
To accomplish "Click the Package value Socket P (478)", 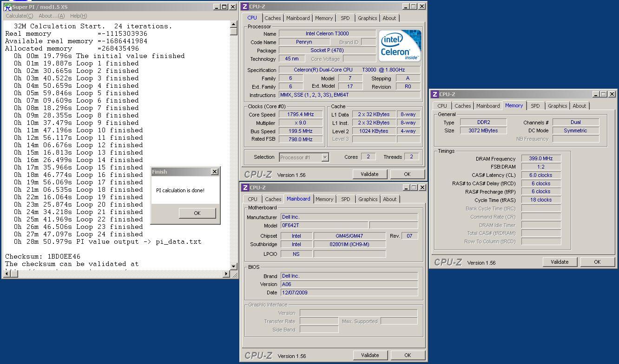I will pyautogui.click(x=327, y=50).
